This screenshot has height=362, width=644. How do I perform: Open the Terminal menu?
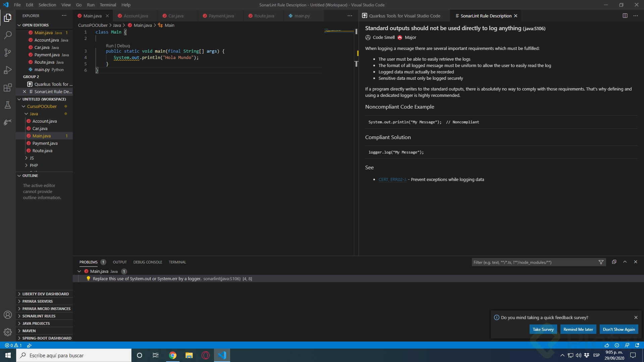tap(108, 5)
